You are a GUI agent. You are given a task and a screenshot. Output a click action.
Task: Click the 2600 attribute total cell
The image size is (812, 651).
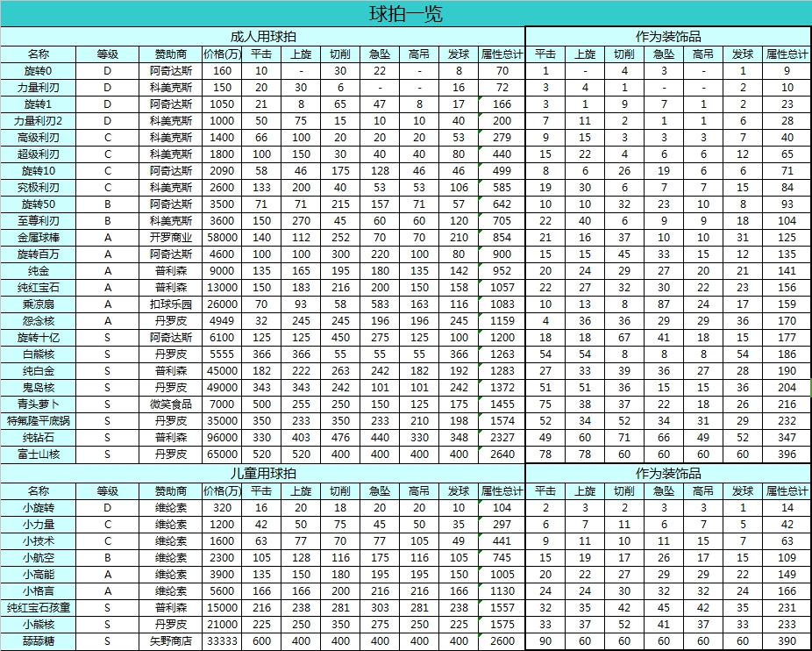[x=502, y=641]
